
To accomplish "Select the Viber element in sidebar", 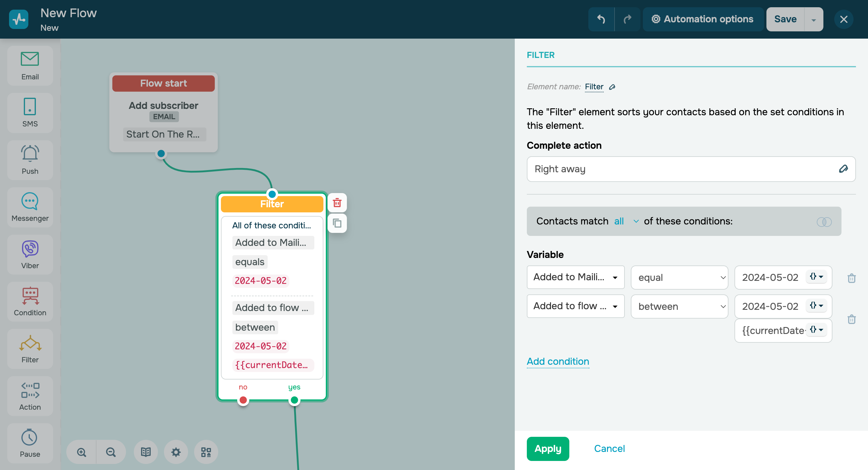I will [30, 255].
